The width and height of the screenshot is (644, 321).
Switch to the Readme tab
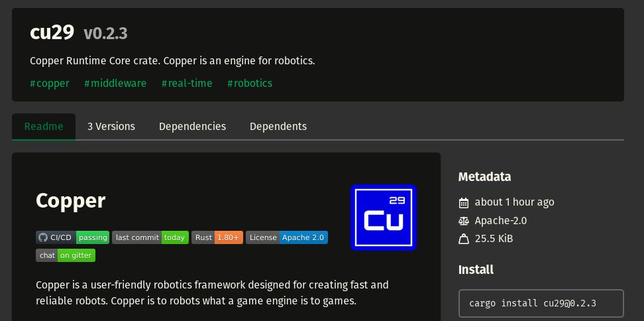coord(44,127)
